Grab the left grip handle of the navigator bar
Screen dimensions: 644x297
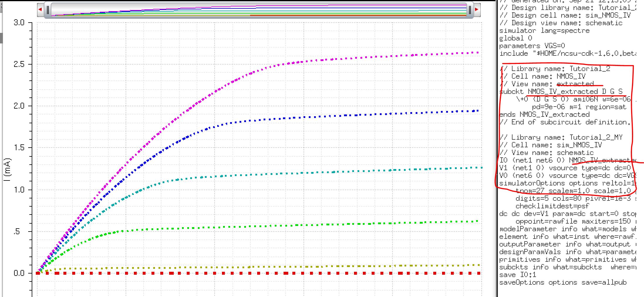pyautogui.click(x=48, y=10)
